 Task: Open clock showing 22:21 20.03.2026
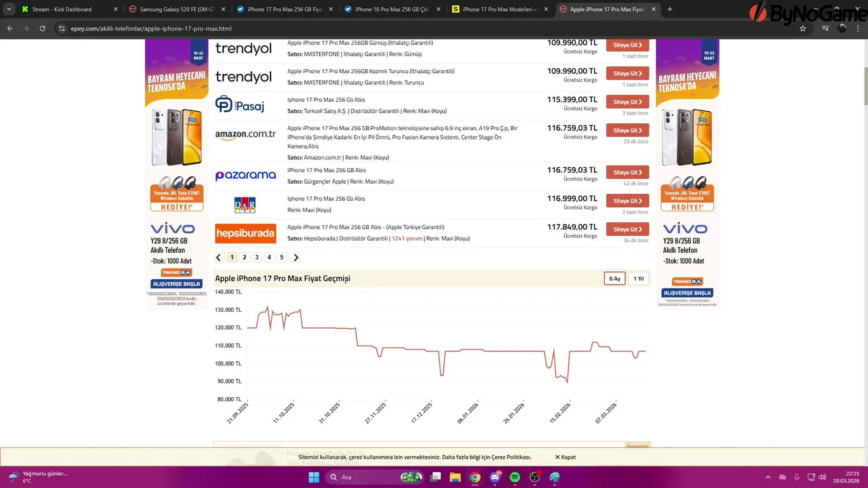(847, 477)
